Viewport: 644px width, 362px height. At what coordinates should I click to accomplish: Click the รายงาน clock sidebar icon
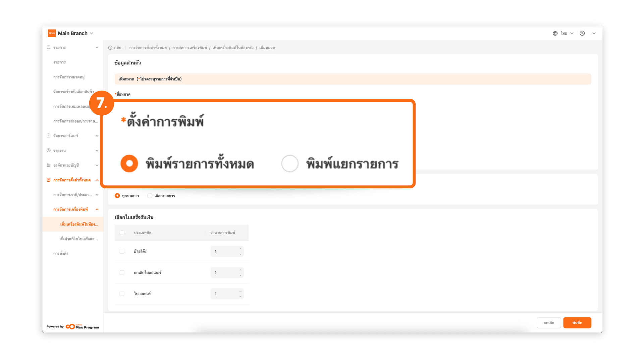[49, 150]
